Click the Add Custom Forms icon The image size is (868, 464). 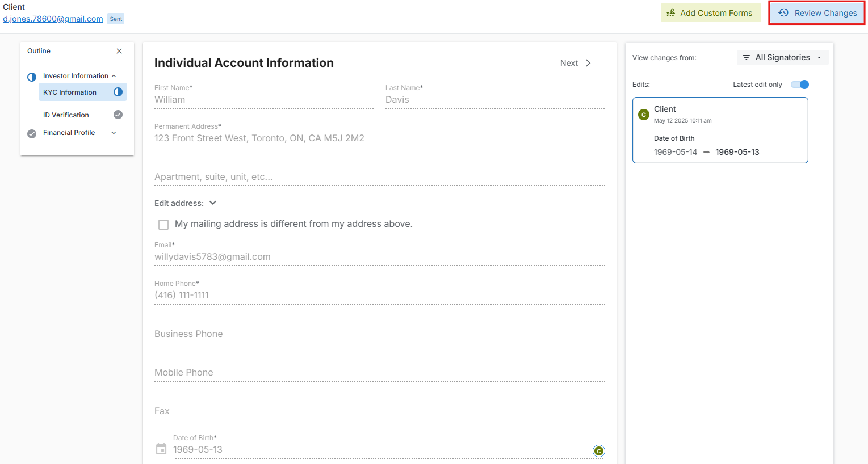(670, 12)
